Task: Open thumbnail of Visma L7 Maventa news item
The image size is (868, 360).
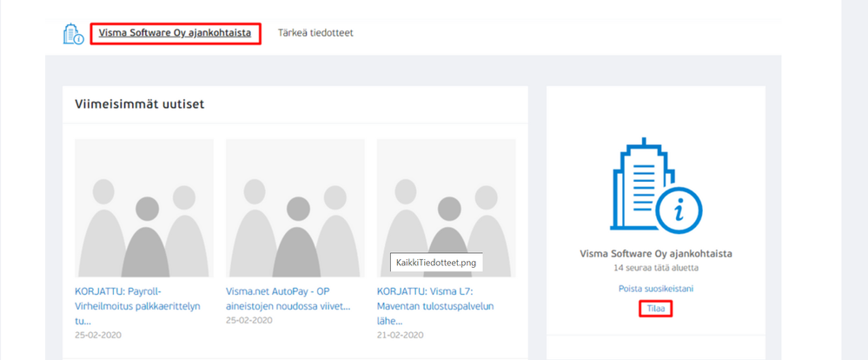Action: pos(447,208)
